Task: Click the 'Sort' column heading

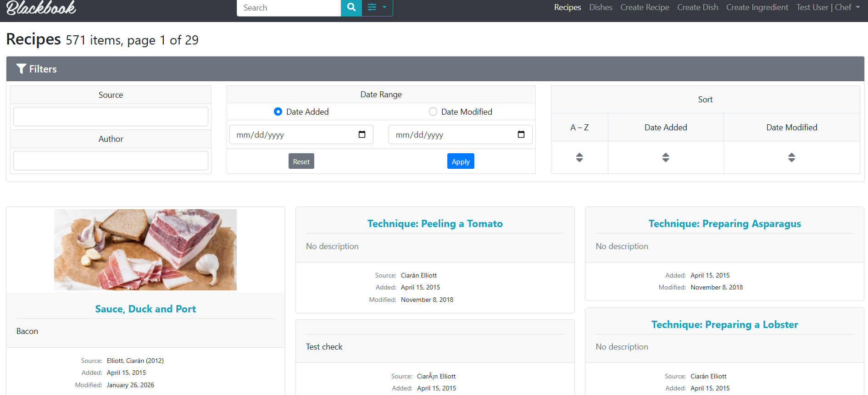Action: tap(705, 100)
